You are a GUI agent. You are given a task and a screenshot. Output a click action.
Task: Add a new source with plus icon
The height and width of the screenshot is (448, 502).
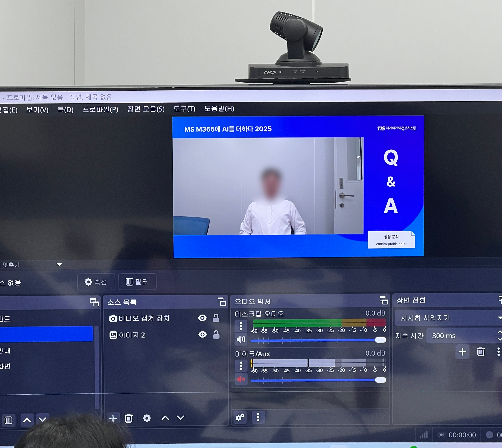113,418
